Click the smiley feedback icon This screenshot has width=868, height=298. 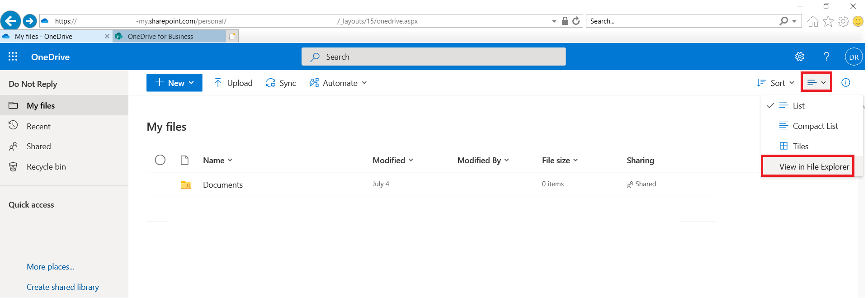tap(858, 21)
